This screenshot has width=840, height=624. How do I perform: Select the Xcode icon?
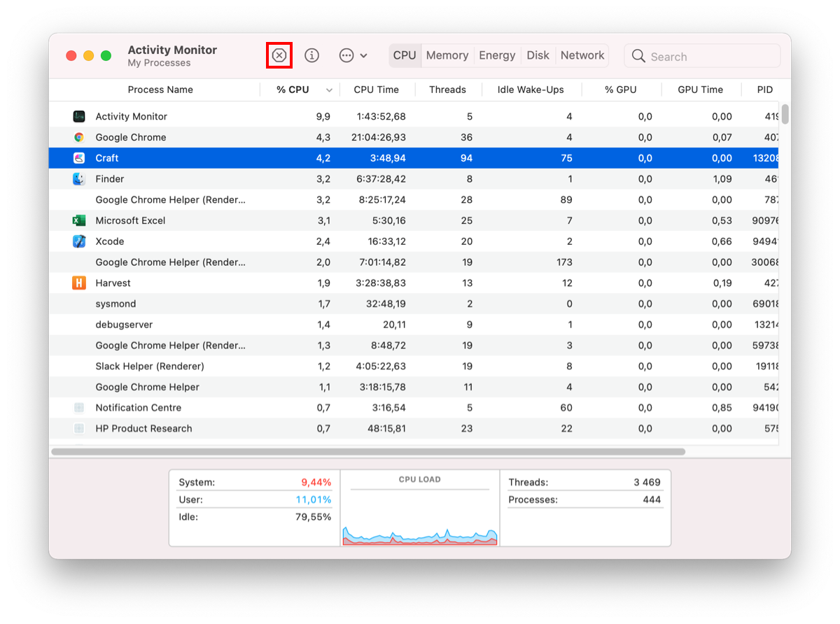(78, 241)
